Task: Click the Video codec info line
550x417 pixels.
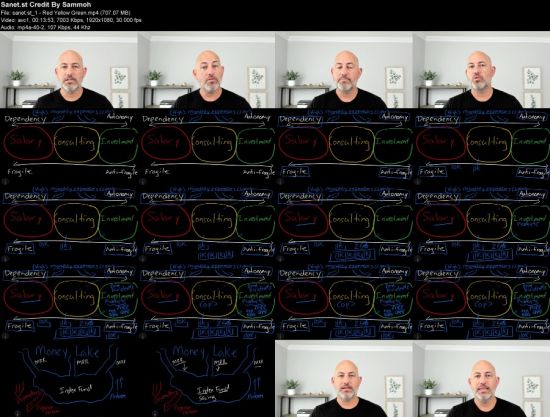Action: (71, 20)
